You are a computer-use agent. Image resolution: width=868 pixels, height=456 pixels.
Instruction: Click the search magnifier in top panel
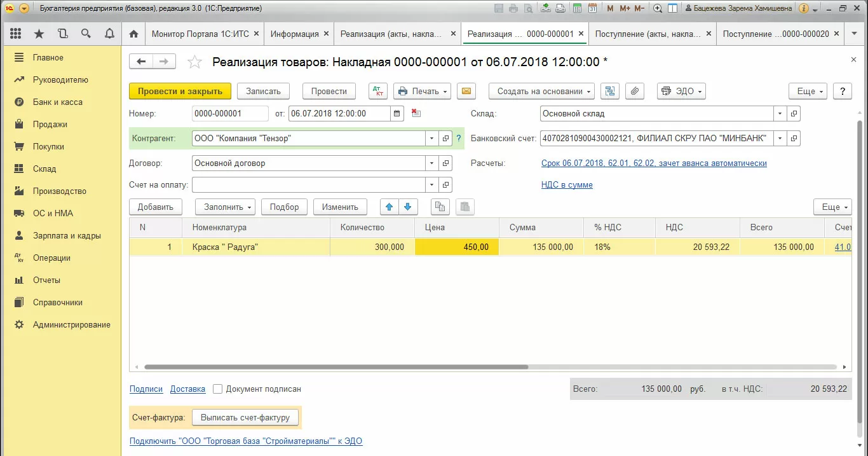[x=86, y=34]
